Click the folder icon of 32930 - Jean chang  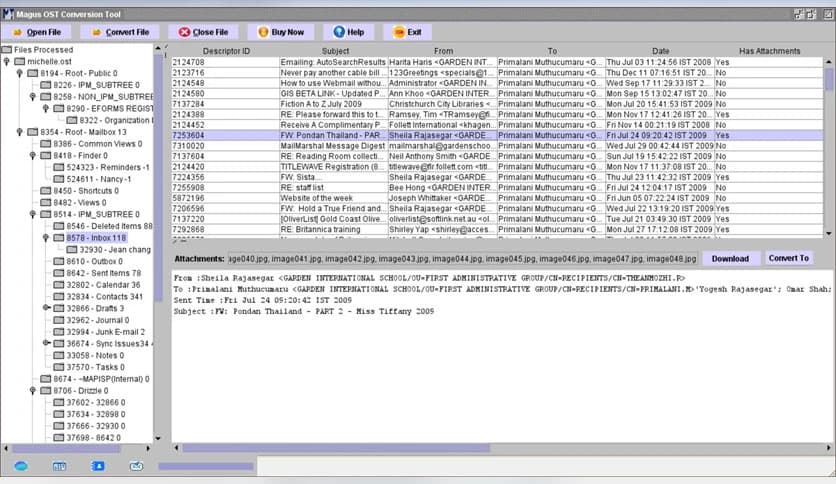(x=72, y=249)
